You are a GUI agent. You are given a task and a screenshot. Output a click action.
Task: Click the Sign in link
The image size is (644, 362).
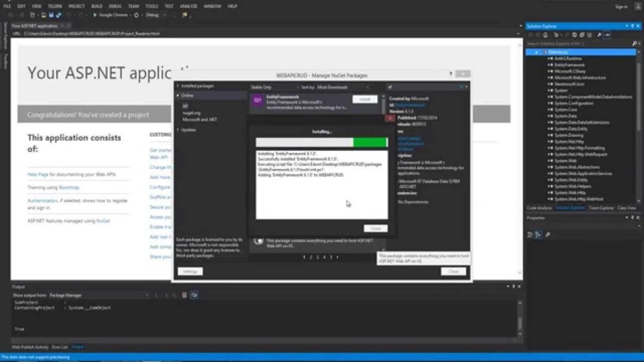click(x=621, y=6)
